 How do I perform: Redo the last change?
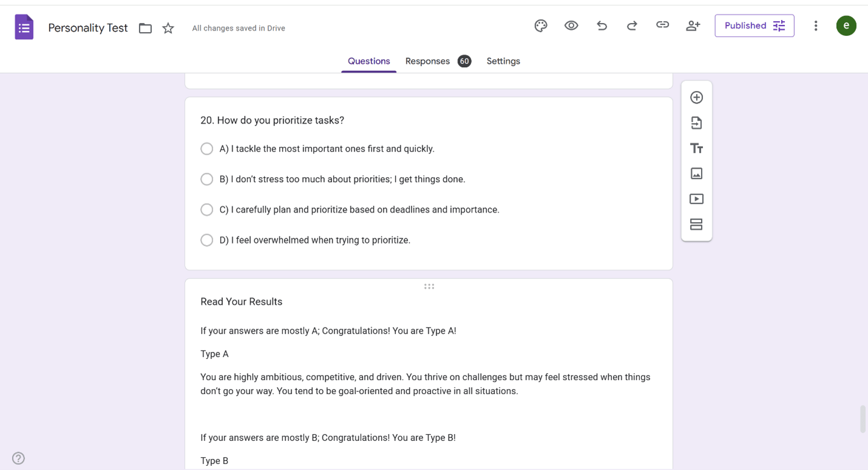[632, 25]
